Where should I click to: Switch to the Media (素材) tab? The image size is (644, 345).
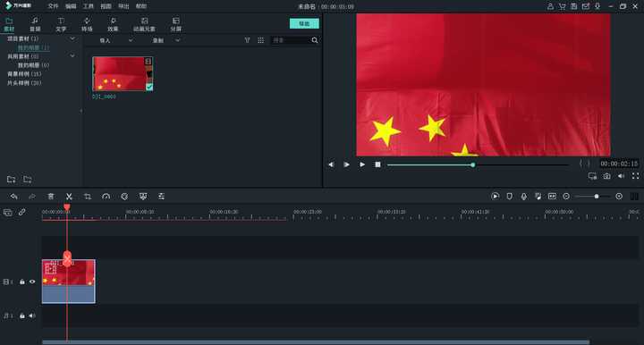coord(9,24)
